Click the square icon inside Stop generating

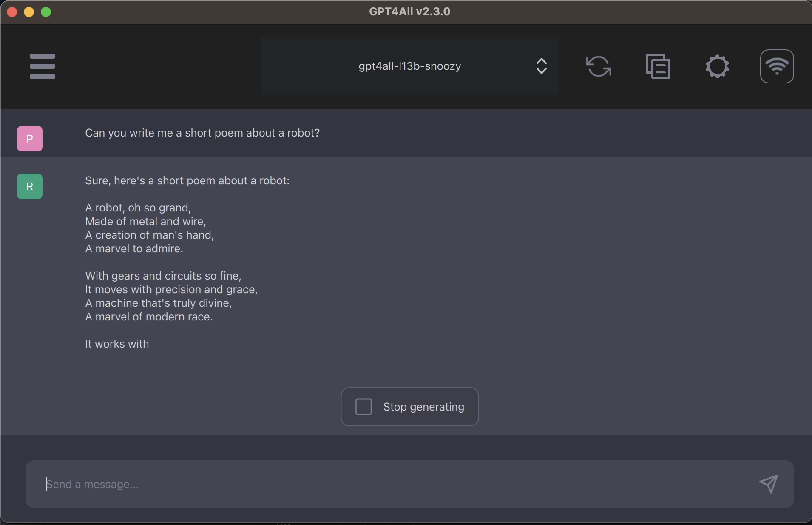(x=364, y=407)
